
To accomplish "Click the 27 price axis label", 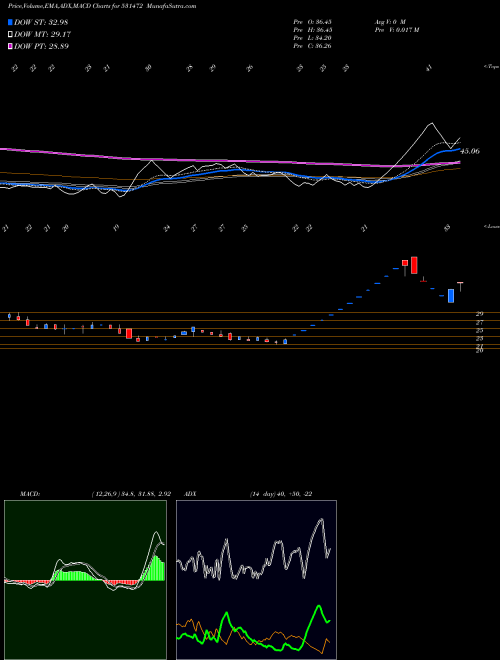I will click(479, 322).
